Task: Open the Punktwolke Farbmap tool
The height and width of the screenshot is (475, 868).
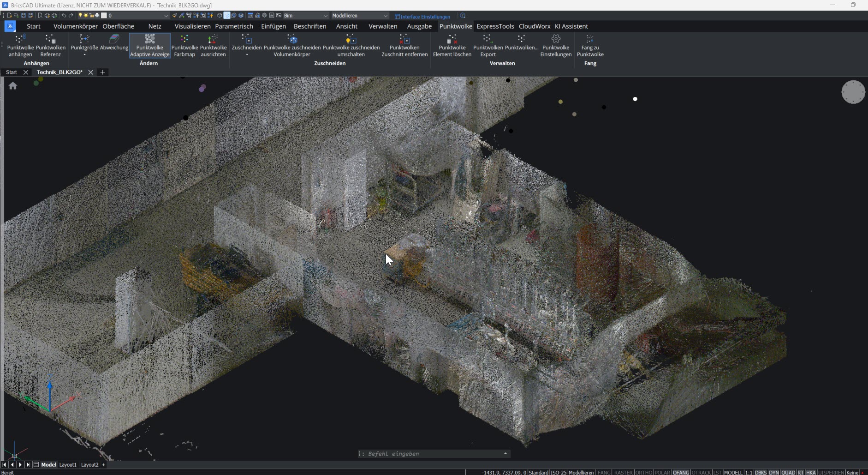Action: (x=184, y=46)
